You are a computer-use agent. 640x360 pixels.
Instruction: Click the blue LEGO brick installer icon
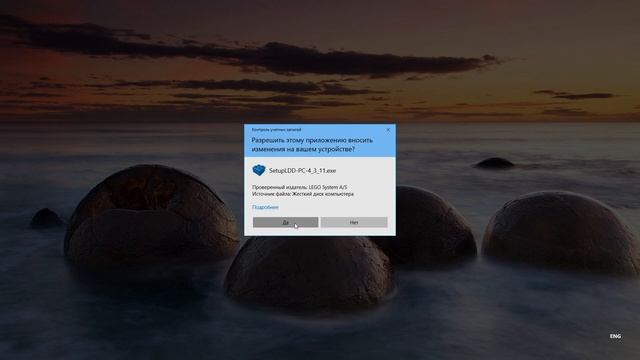point(259,170)
